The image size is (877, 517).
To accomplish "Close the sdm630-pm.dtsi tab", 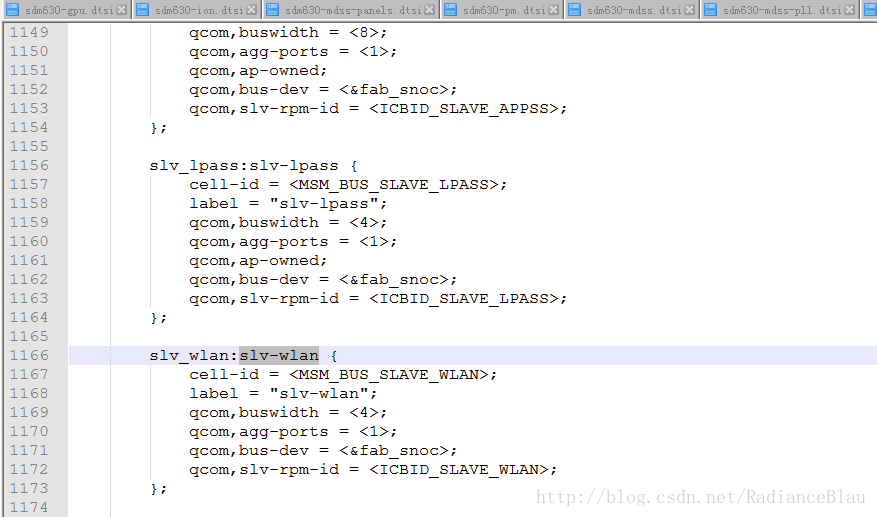I will pos(553,10).
